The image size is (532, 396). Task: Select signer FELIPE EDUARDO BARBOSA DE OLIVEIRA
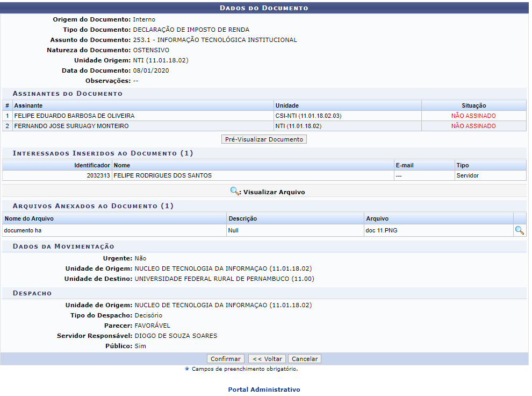[x=74, y=116]
